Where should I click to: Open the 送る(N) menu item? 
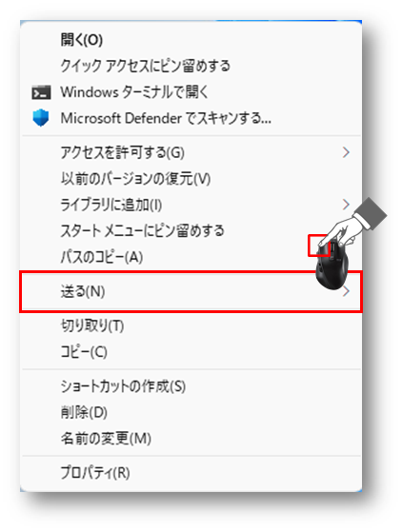(191, 291)
